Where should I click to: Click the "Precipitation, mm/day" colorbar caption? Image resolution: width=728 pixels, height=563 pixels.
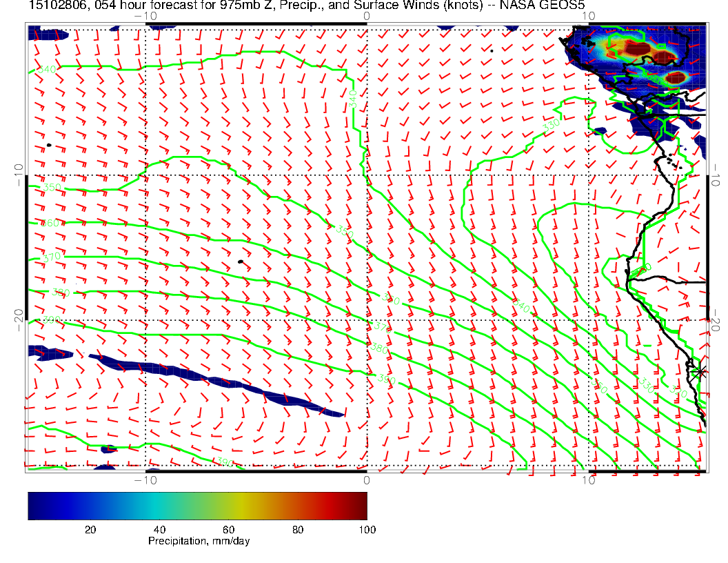(x=199, y=541)
